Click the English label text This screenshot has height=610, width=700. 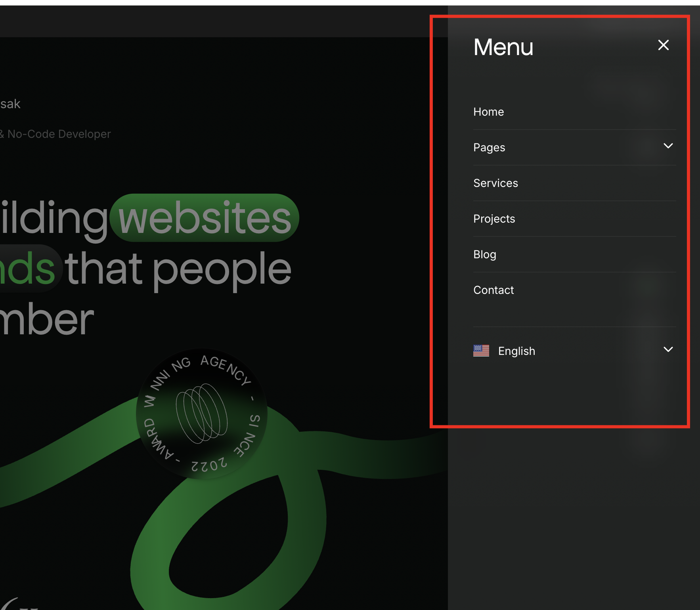(x=516, y=351)
